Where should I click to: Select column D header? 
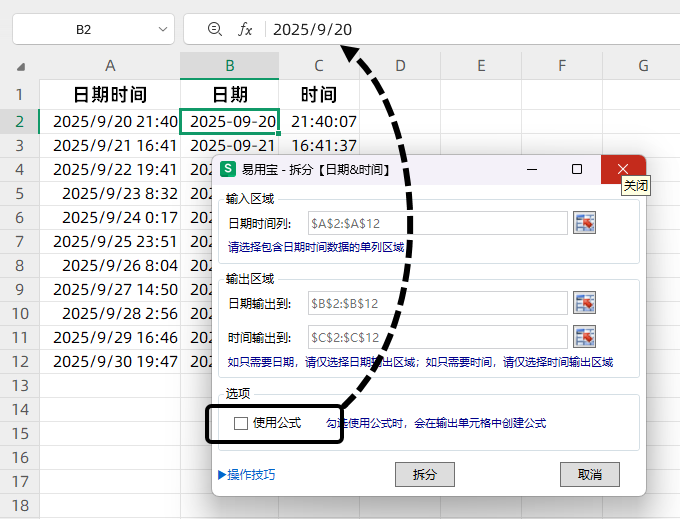[399, 66]
